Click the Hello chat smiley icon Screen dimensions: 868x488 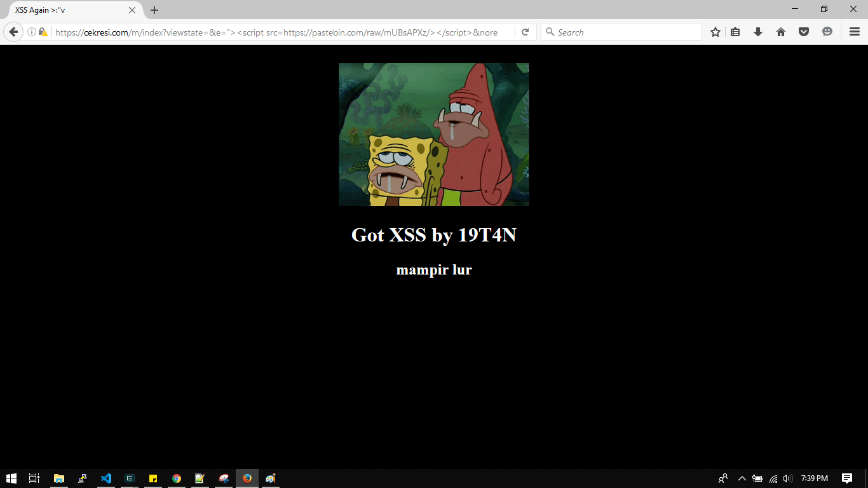(x=827, y=32)
